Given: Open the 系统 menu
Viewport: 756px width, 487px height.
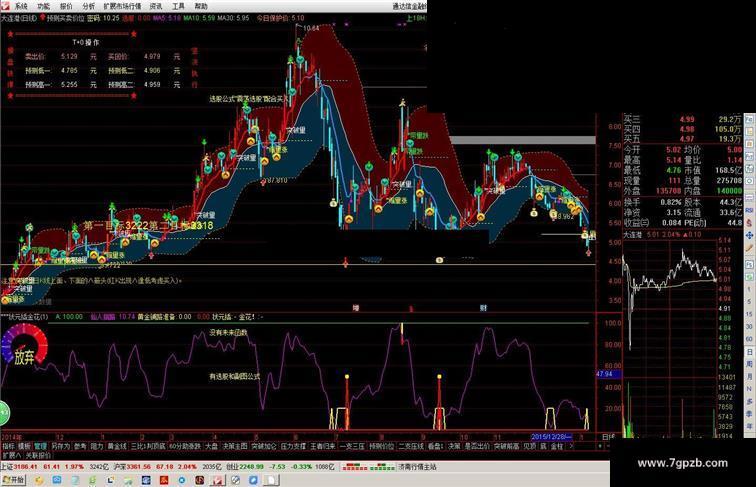Looking at the screenshot, I should (x=21, y=6).
